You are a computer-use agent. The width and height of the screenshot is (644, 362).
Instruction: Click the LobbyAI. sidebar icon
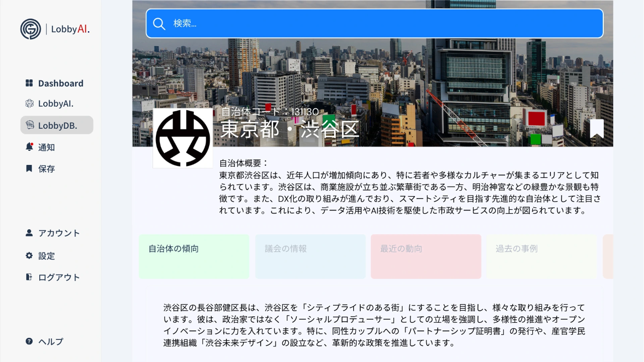[29, 104]
